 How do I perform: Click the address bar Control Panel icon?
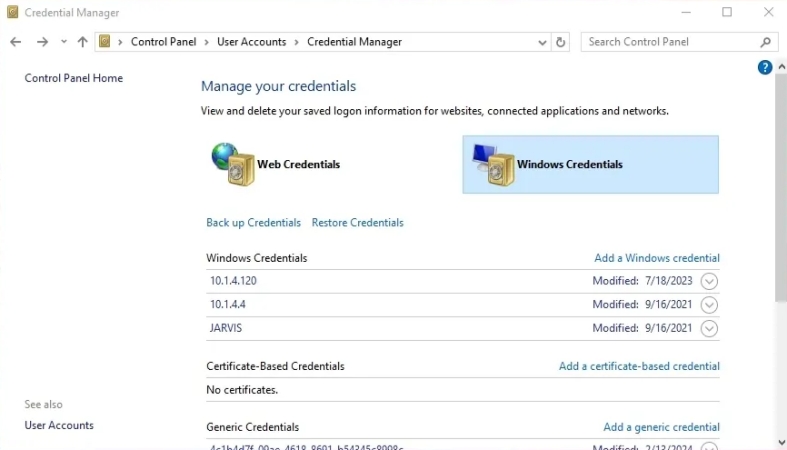click(104, 41)
